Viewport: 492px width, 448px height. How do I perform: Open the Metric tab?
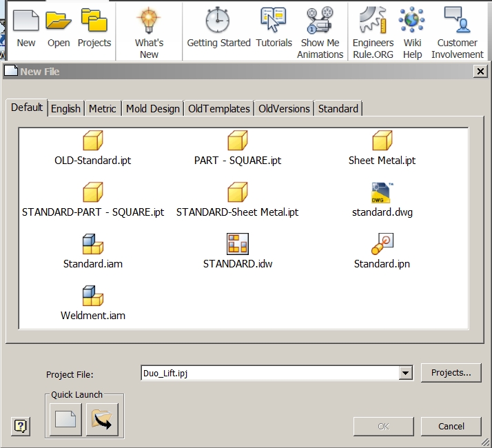103,109
